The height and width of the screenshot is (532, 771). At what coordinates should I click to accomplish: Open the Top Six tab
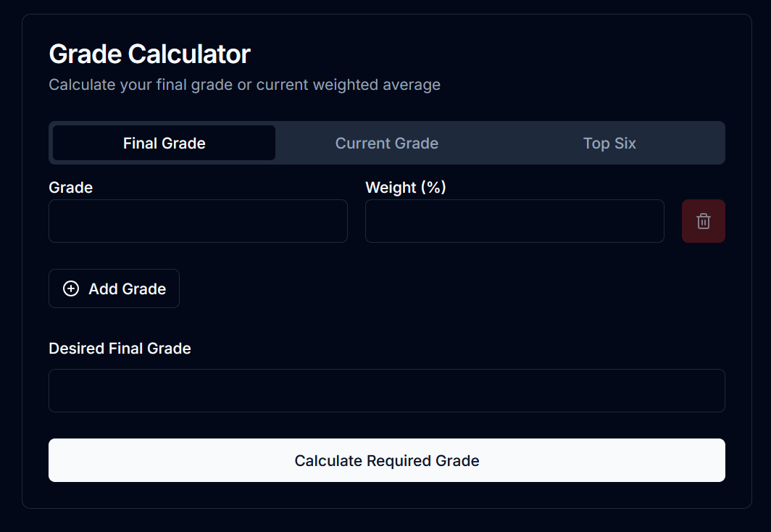point(609,143)
